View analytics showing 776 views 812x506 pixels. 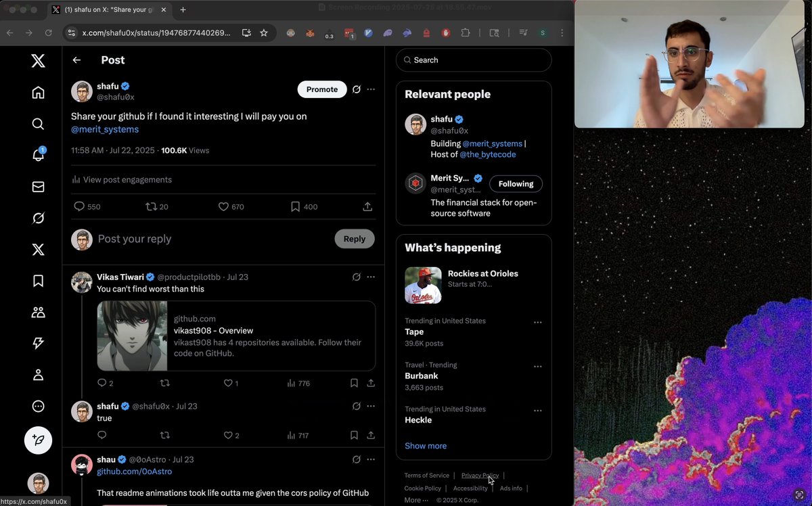point(298,383)
